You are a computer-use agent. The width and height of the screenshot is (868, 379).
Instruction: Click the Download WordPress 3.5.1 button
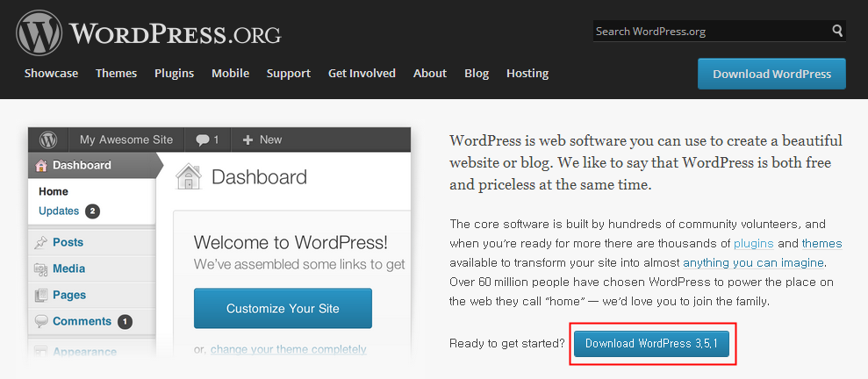point(651,344)
